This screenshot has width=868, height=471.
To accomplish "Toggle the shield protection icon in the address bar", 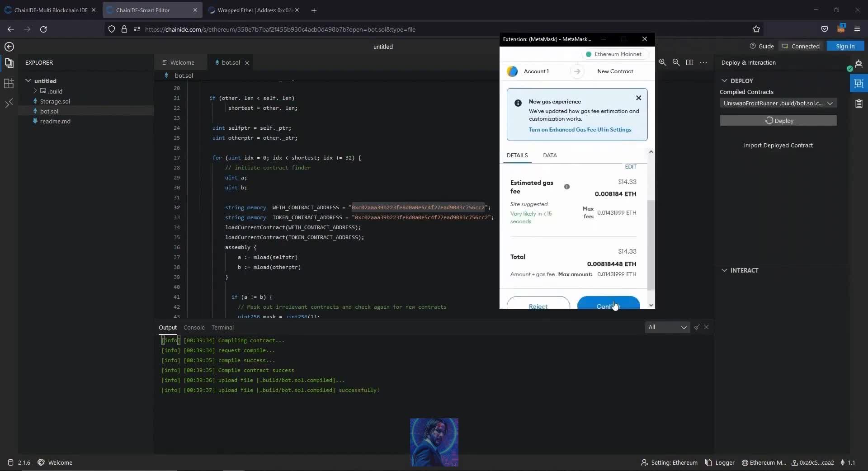I will [x=111, y=29].
